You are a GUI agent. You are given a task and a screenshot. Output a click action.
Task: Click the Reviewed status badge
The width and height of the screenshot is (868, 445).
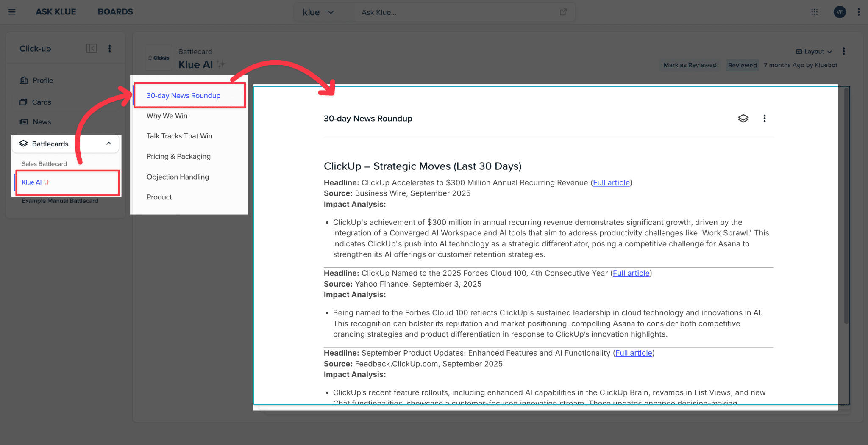742,65
